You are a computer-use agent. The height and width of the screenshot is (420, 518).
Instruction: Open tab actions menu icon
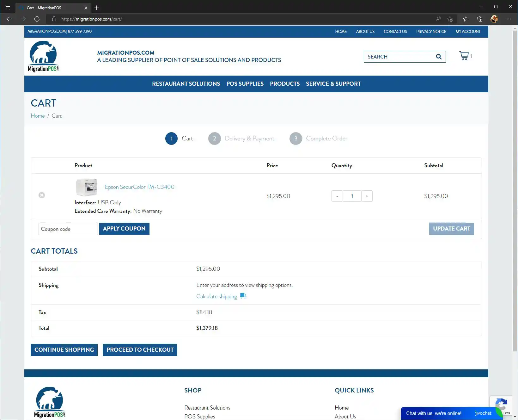8,8
